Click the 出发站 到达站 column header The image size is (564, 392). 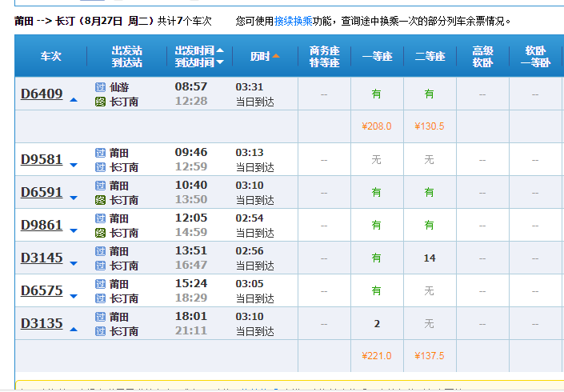[126, 57]
